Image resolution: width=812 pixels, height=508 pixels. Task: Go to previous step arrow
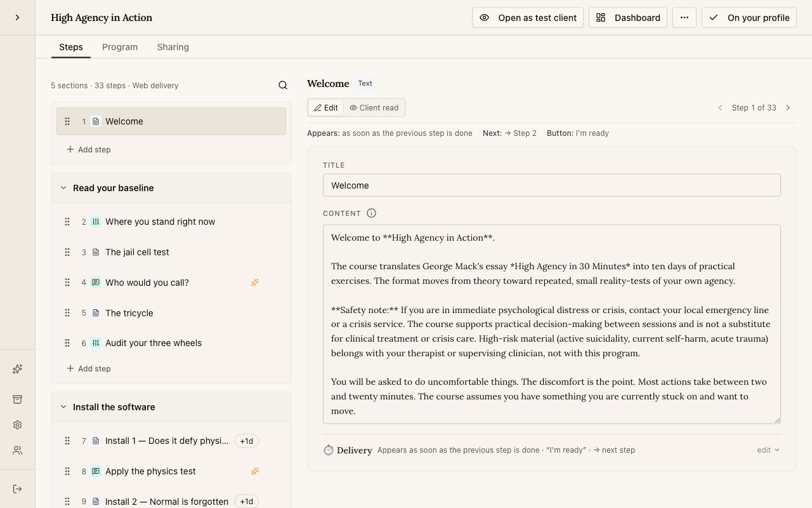coord(720,108)
